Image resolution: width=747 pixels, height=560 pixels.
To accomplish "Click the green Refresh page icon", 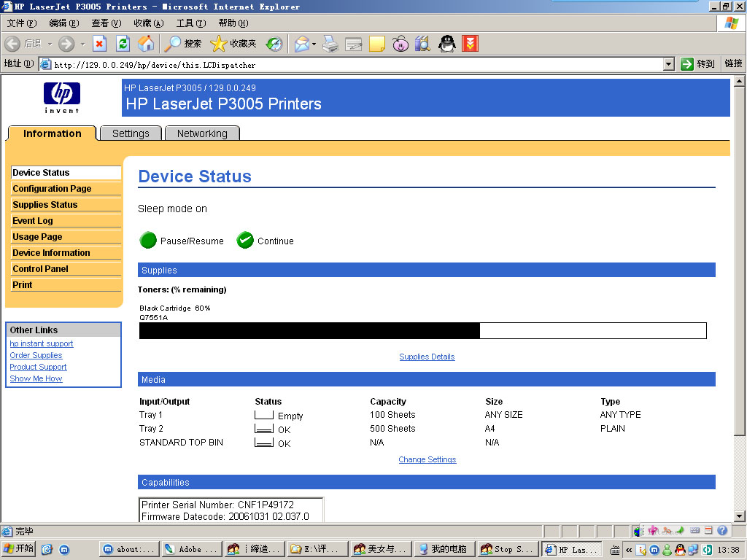I will 123,44.
